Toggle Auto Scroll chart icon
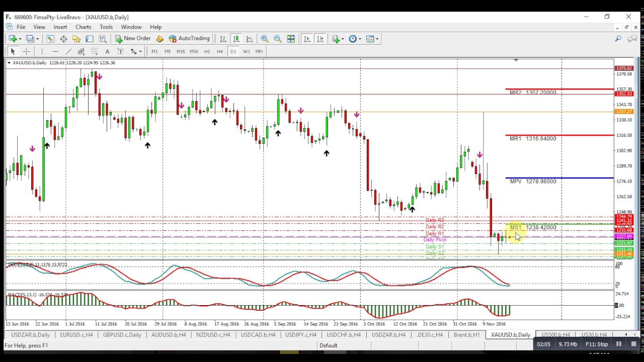The width and height of the screenshot is (644, 362). [307, 39]
